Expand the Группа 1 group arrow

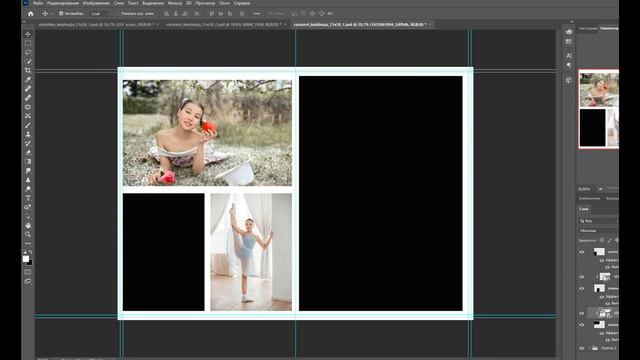point(589,348)
